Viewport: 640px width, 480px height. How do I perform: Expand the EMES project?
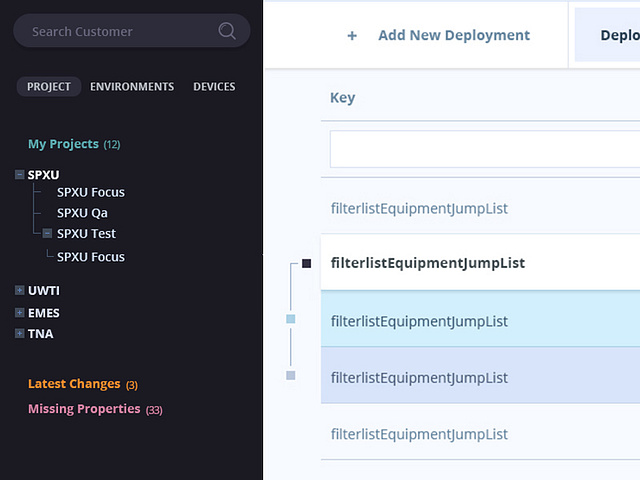19,313
